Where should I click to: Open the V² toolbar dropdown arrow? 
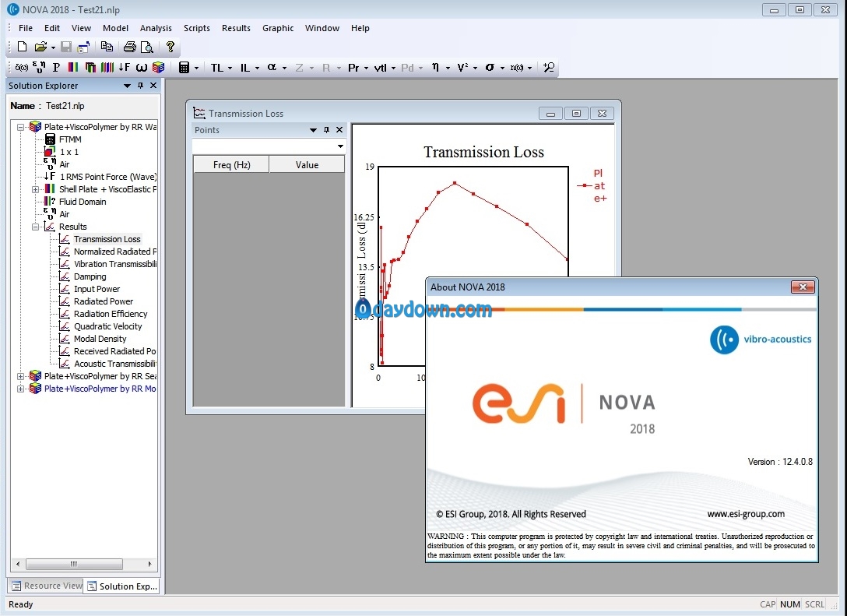476,68
